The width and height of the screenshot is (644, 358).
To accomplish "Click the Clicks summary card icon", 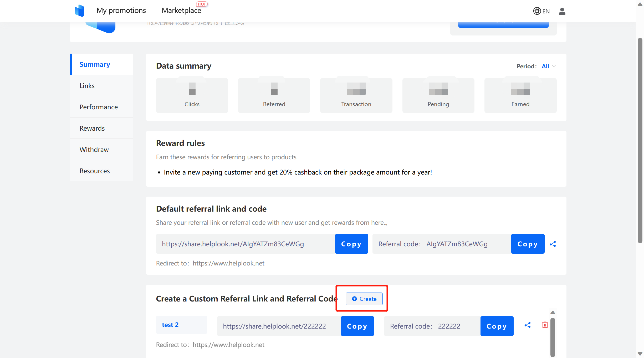I will (192, 89).
